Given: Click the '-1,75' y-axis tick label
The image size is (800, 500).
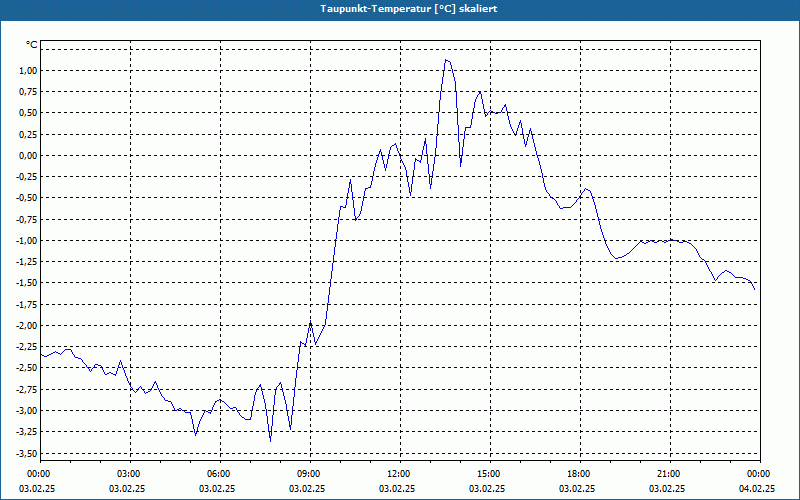Looking at the screenshot, I should [x=27, y=305].
